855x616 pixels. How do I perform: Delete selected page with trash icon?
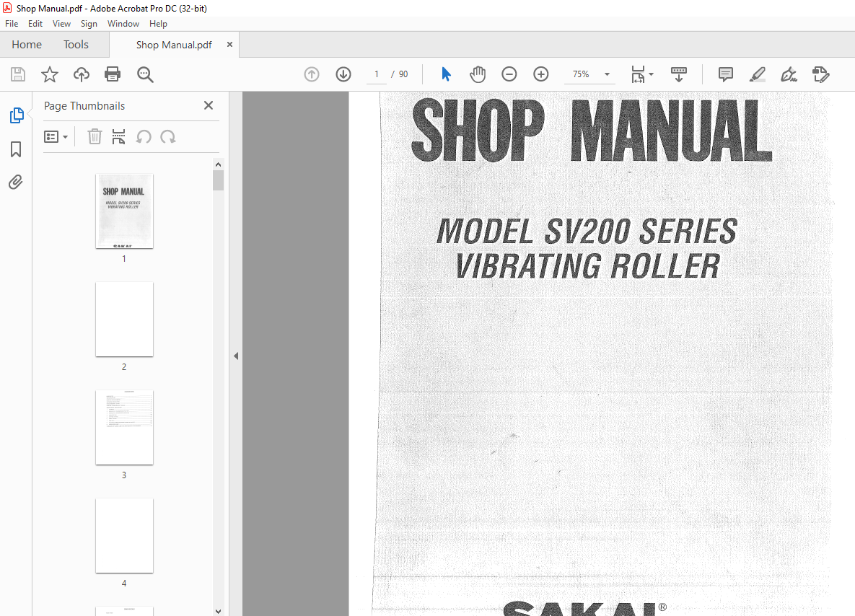point(95,136)
